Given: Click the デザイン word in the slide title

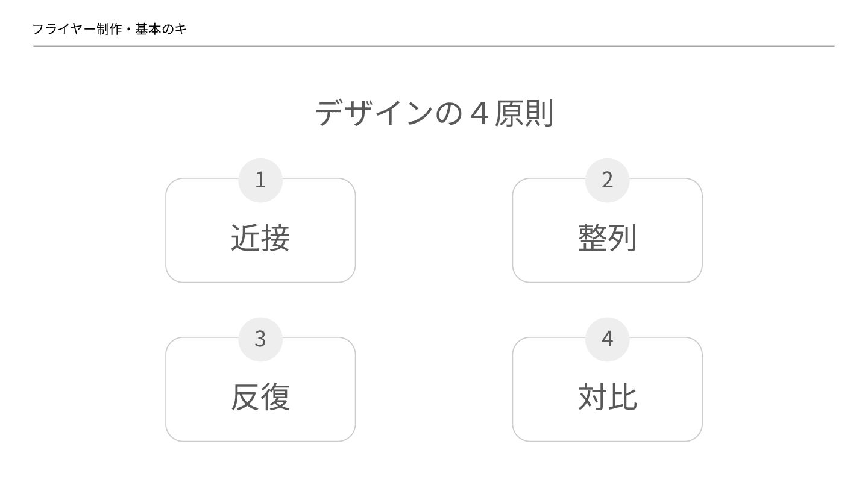Looking at the screenshot, I should point(374,113).
